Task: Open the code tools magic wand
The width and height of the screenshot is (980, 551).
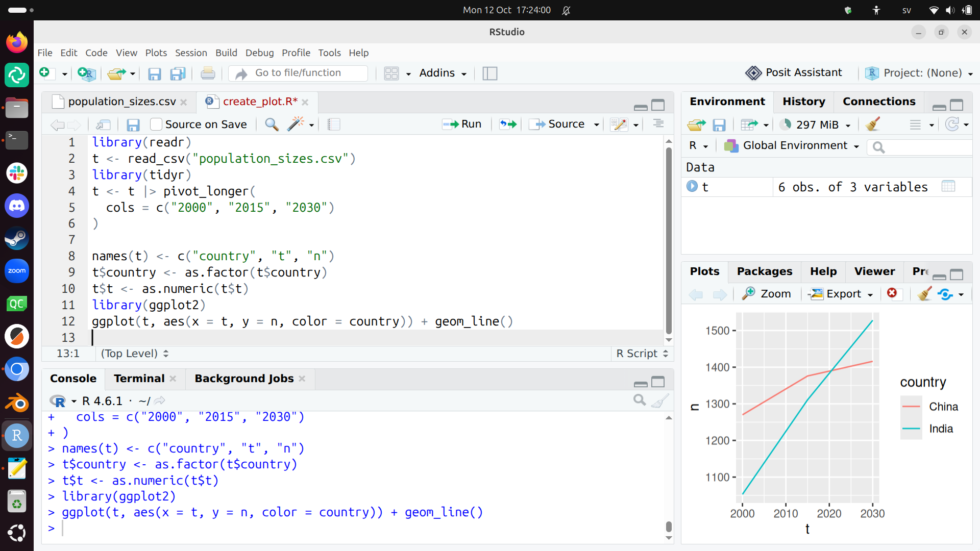Action: tap(296, 124)
